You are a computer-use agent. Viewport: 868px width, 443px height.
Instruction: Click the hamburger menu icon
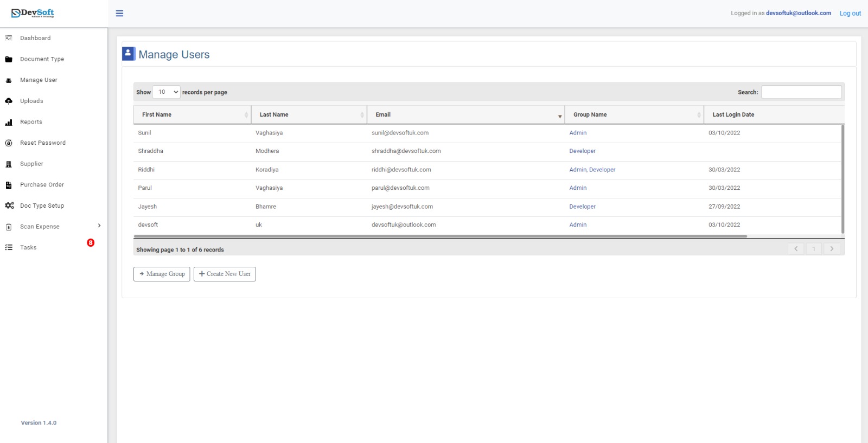[x=119, y=14]
